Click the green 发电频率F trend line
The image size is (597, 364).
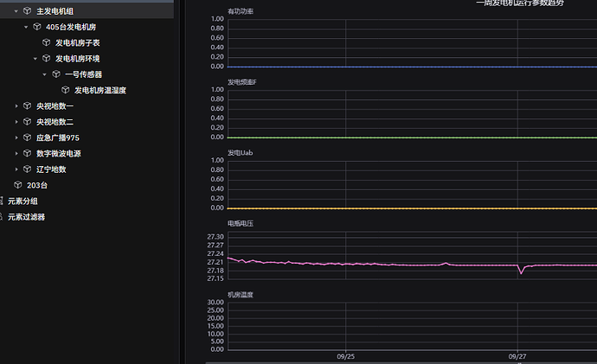(x=412, y=137)
